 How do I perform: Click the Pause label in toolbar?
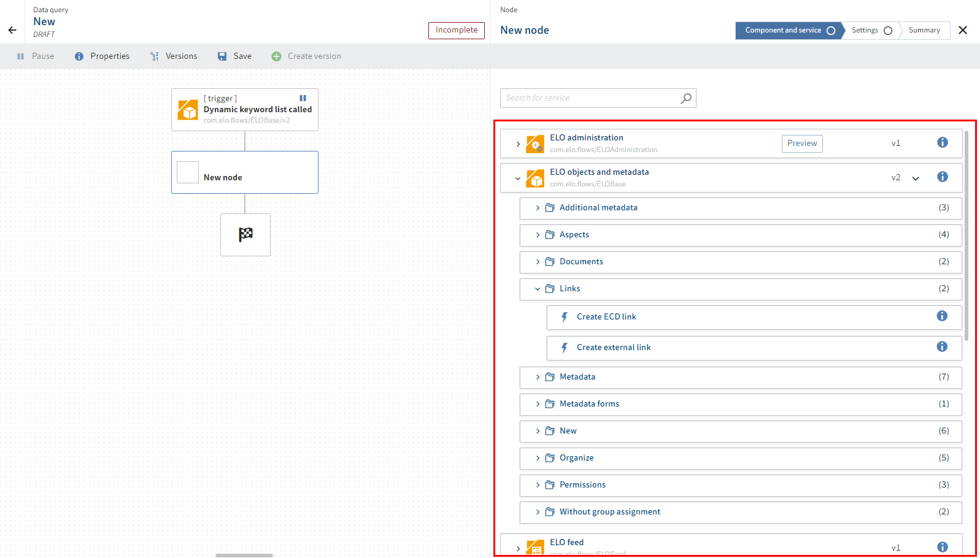[43, 56]
